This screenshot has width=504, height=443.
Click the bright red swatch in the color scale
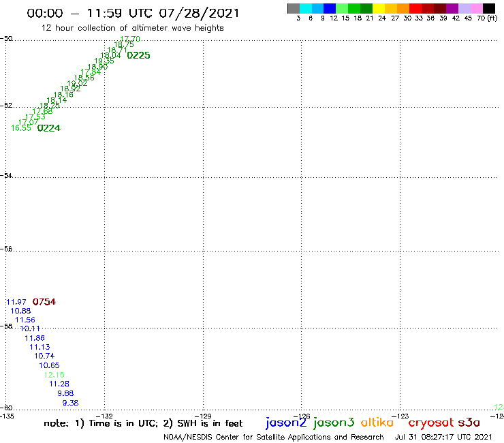tap(415, 8)
